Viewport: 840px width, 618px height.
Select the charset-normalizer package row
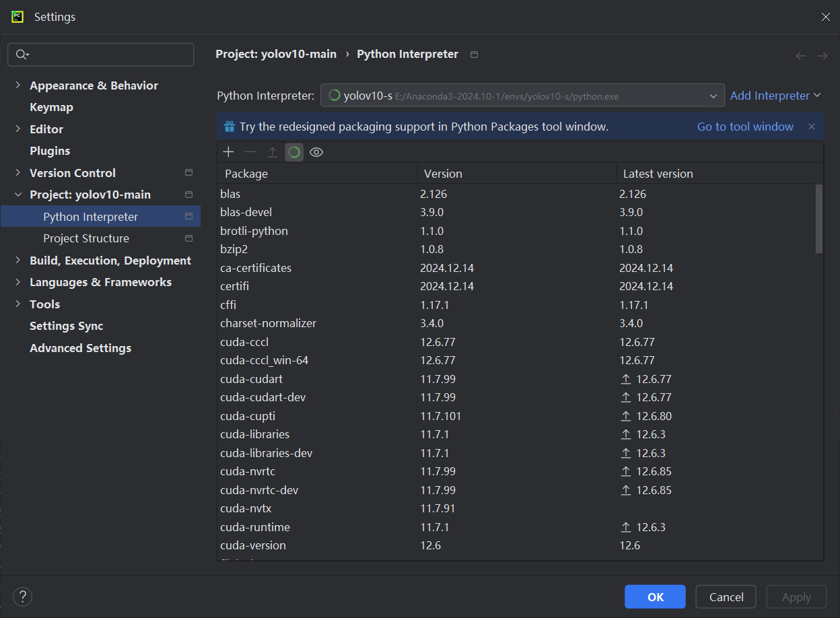click(x=516, y=323)
